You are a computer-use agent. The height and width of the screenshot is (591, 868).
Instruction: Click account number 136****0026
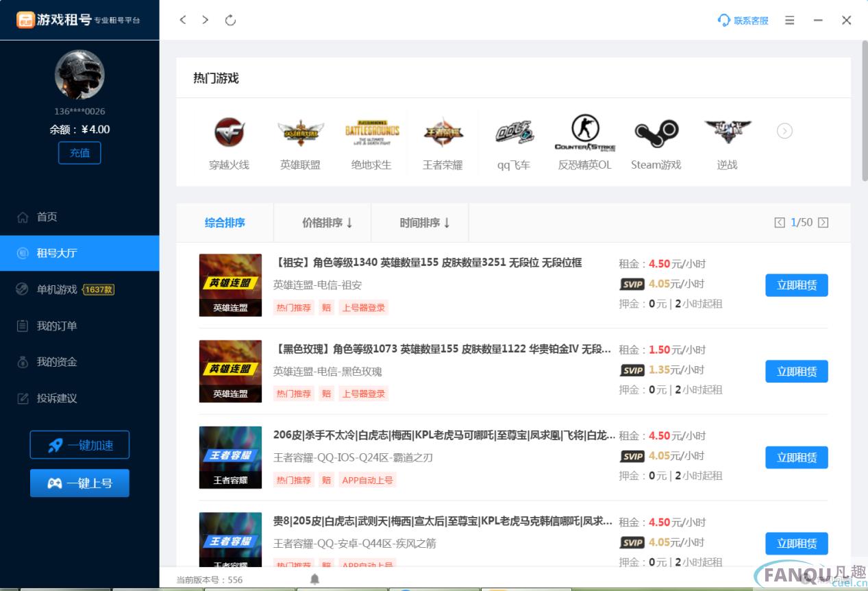coord(79,111)
